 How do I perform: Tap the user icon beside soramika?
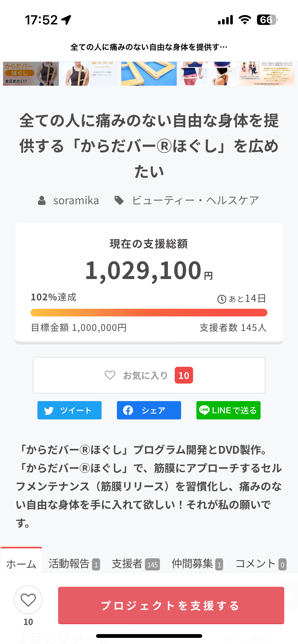point(42,200)
